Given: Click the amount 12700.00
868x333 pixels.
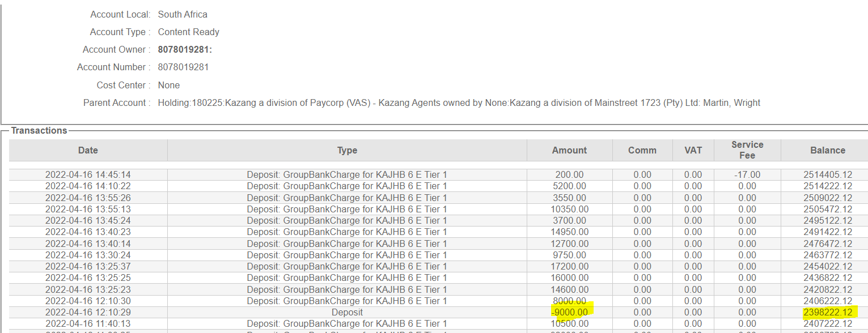Looking at the screenshot, I should pos(569,244).
